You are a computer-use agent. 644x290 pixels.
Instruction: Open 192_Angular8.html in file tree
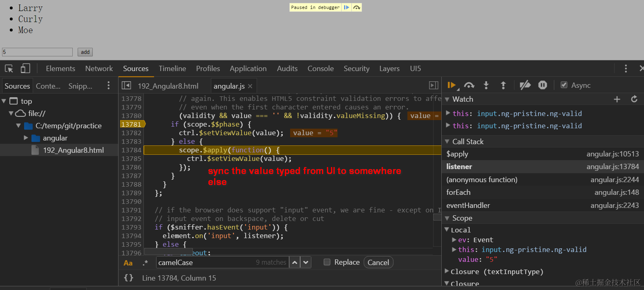[74, 150]
